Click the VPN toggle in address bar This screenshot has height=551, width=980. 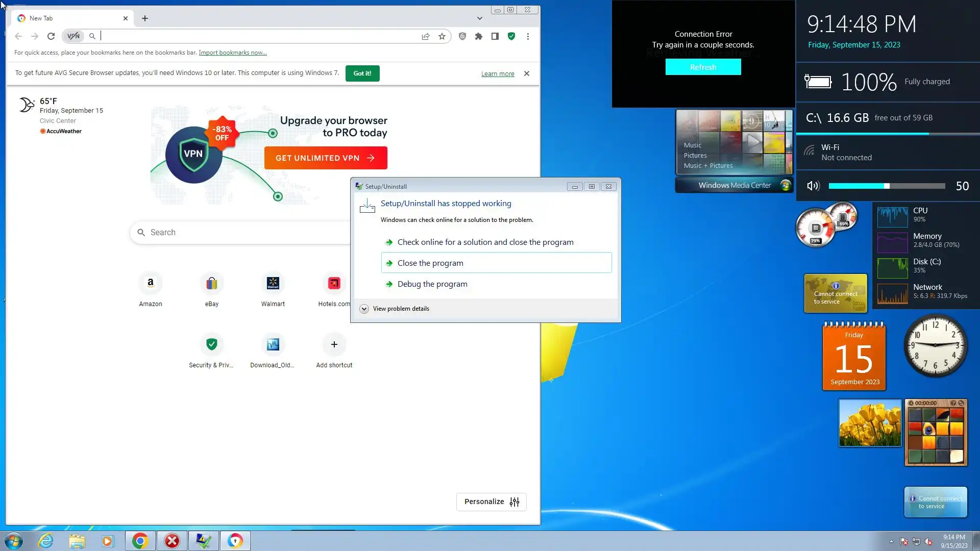pos(73,36)
